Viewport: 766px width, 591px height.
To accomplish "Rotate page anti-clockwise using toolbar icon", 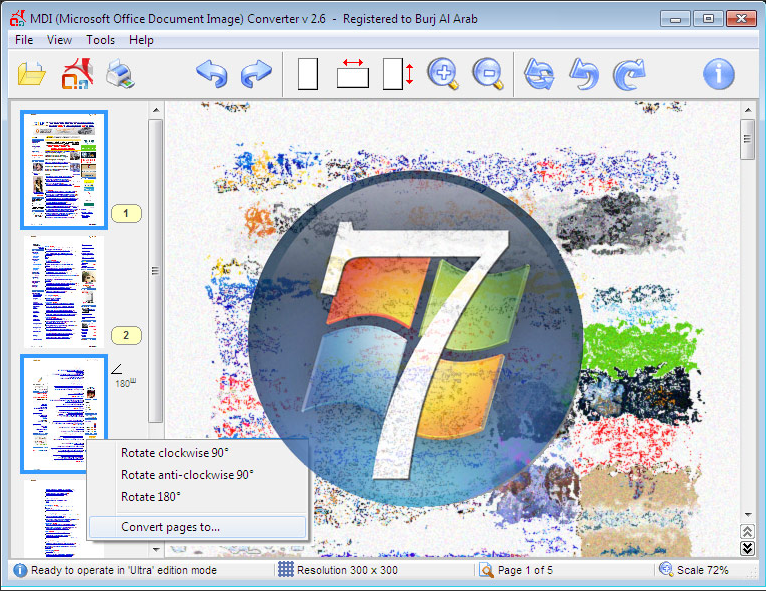I will [x=584, y=74].
